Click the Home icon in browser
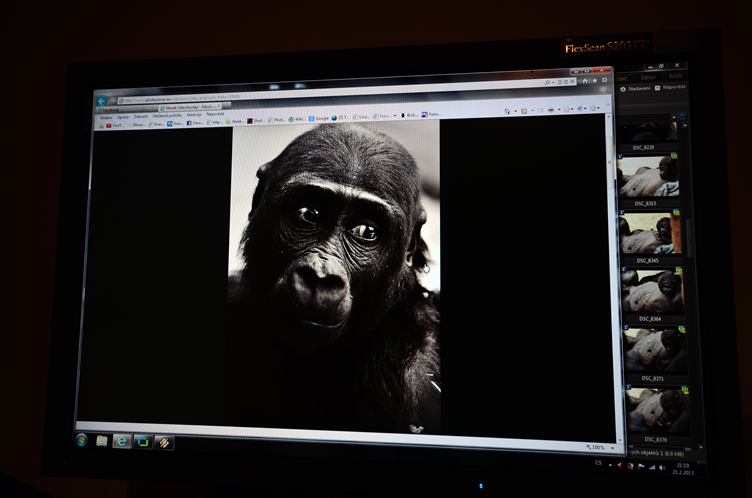 point(583,79)
